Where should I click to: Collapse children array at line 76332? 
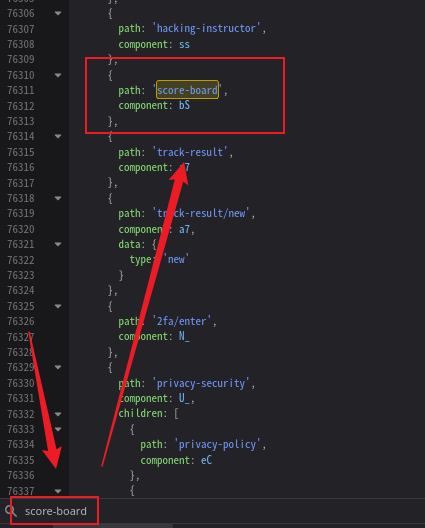[x=58, y=414]
